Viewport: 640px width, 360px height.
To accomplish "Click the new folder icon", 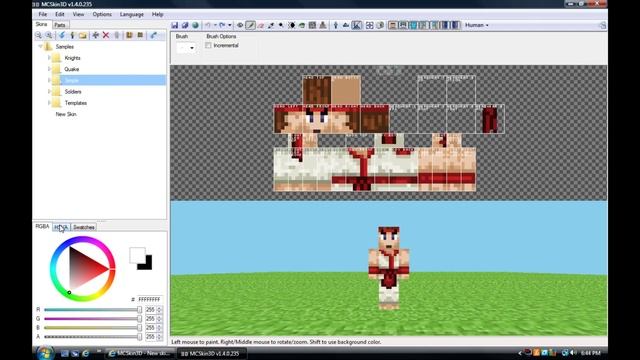I will point(83,36).
